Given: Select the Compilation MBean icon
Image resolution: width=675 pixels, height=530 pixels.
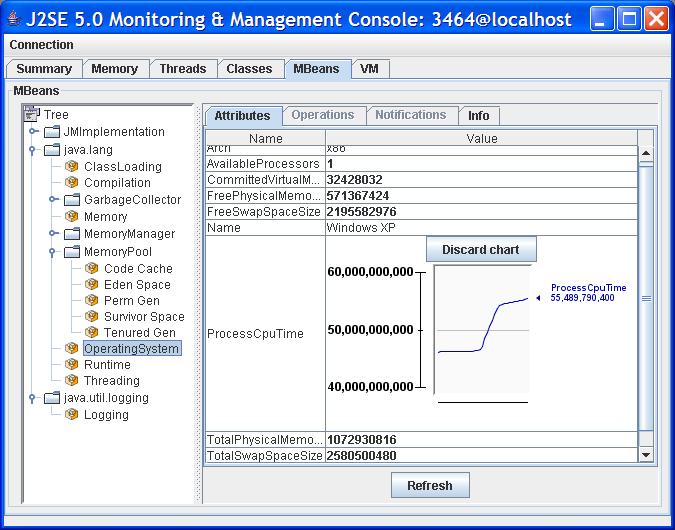Looking at the screenshot, I should (x=71, y=182).
